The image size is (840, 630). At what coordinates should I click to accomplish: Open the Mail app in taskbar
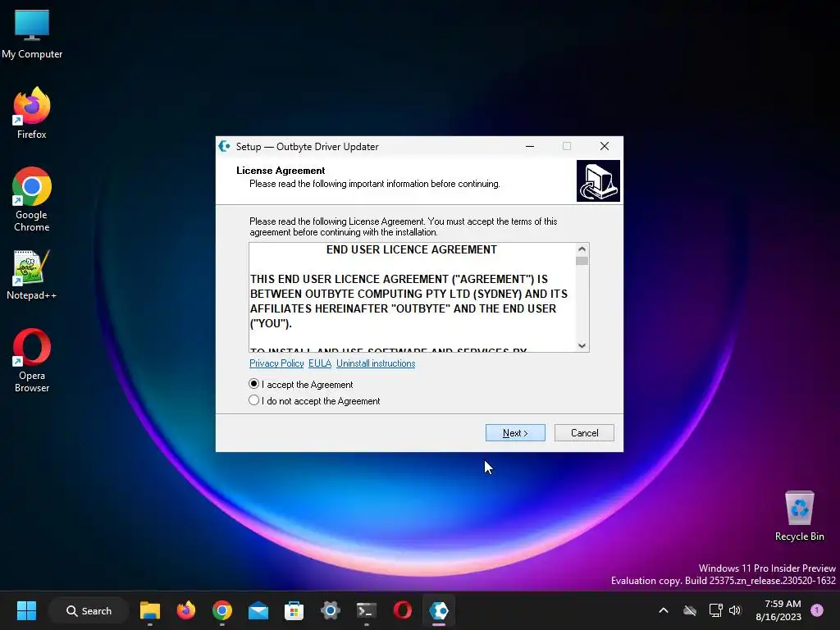pos(258,610)
